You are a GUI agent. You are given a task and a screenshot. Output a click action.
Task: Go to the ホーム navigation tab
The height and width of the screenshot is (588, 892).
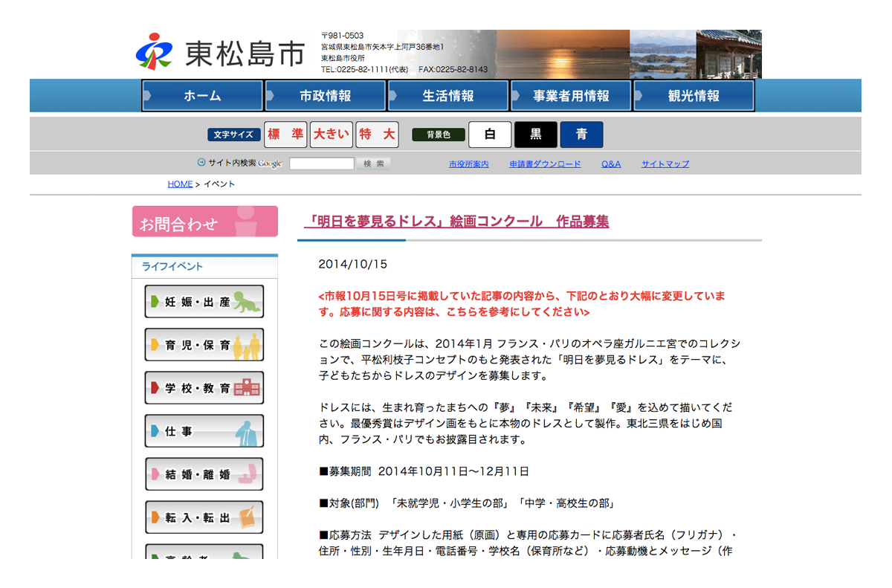(x=202, y=96)
